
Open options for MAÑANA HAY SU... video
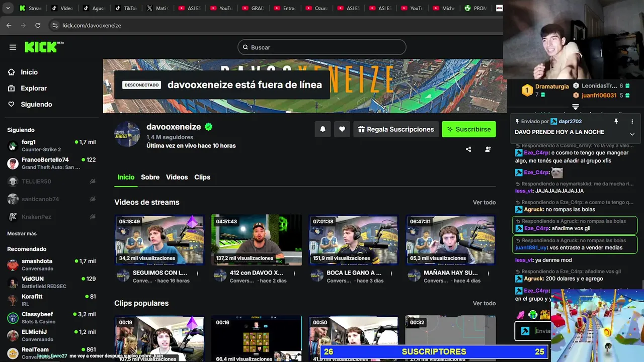(x=489, y=274)
